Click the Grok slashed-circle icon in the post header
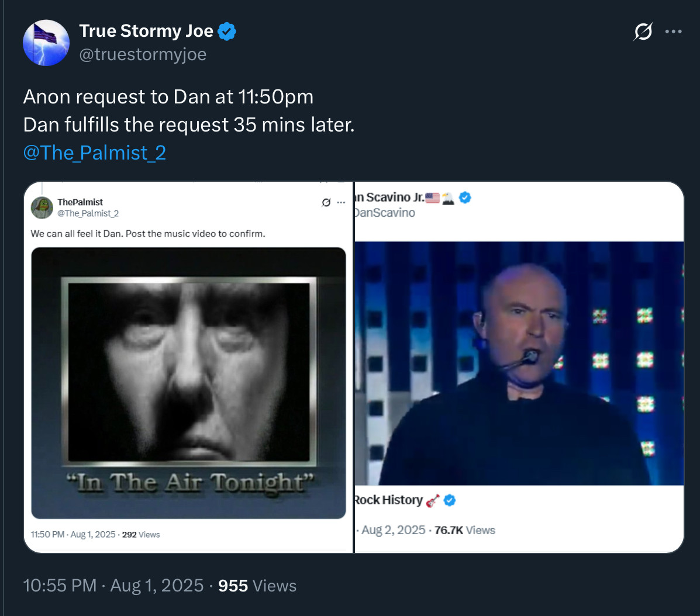 pyautogui.click(x=643, y=32)
